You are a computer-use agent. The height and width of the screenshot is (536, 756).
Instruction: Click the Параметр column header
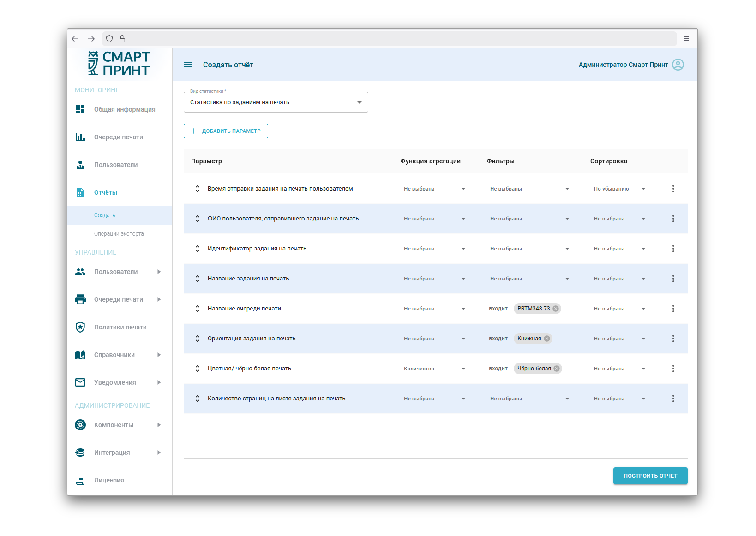(206, 161)
